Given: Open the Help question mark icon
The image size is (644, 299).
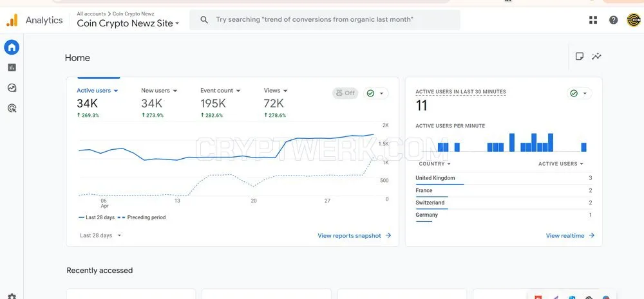Looking at the screenshot, I should click(x=613, y=20).
